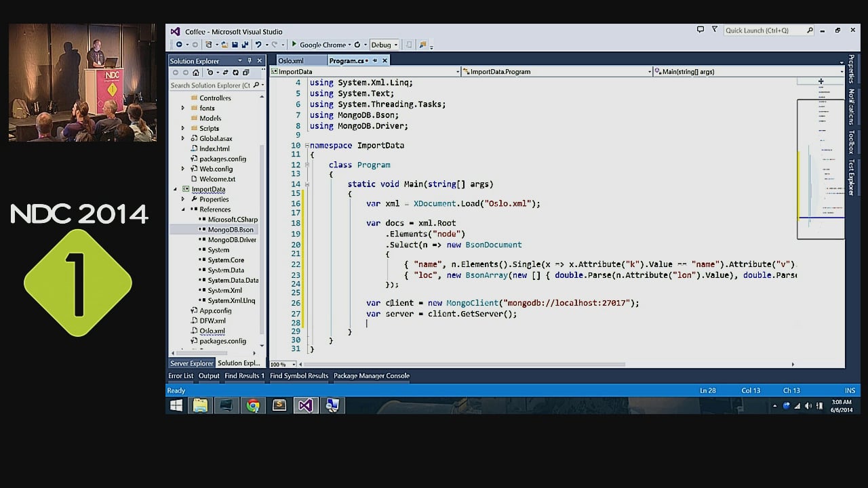The width and height of the screenshot is (868, 488).
Task: Close the Program.cs tab
Action: [x=384, y=60]
